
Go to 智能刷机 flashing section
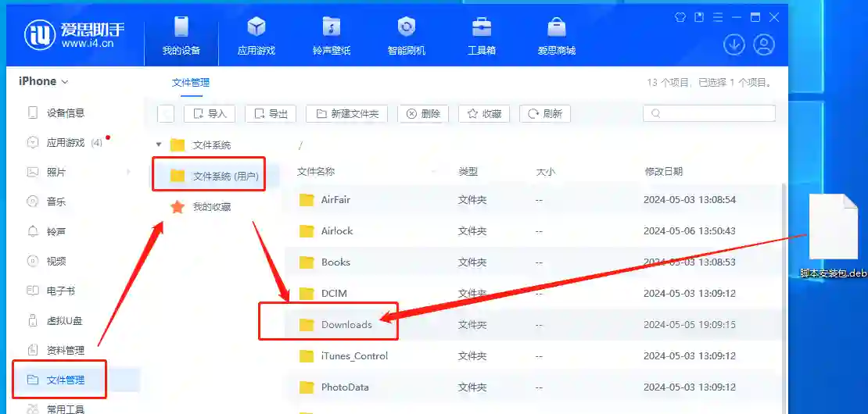coord(406,36)
